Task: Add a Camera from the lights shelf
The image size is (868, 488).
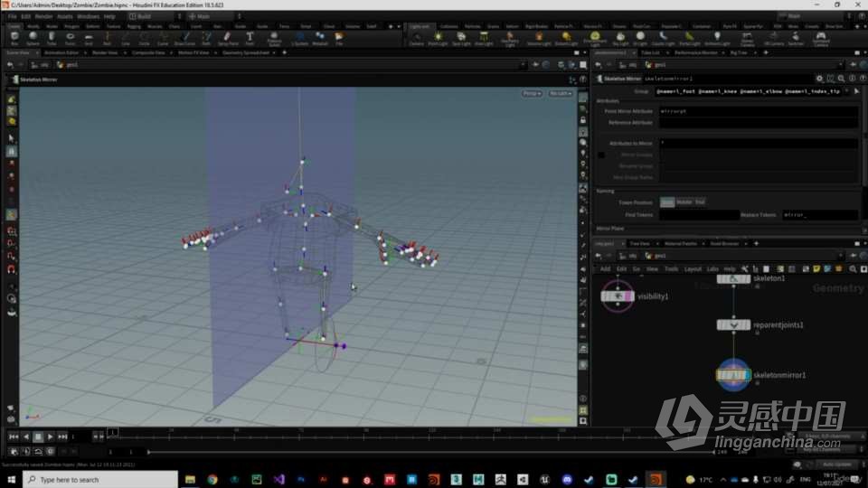Action: tap(416, 38)
